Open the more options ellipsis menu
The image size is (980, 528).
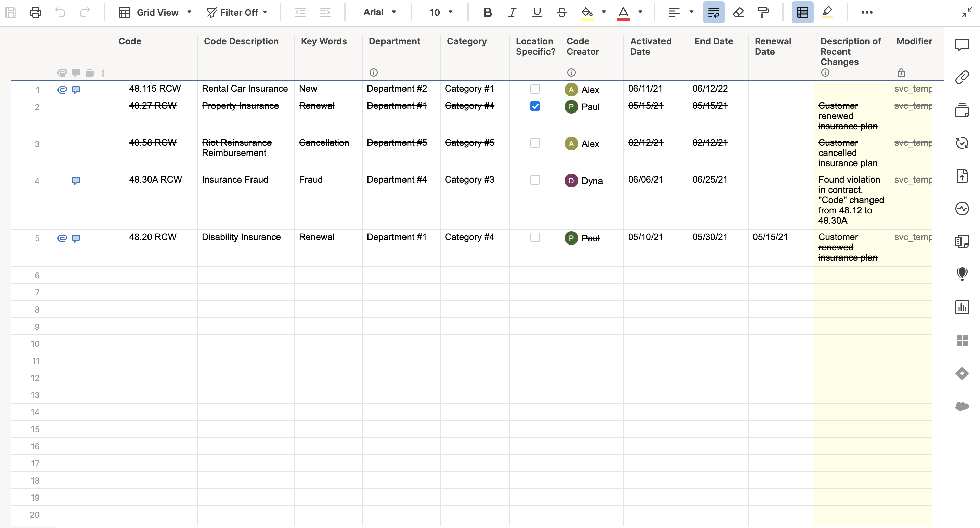(867, 13)
